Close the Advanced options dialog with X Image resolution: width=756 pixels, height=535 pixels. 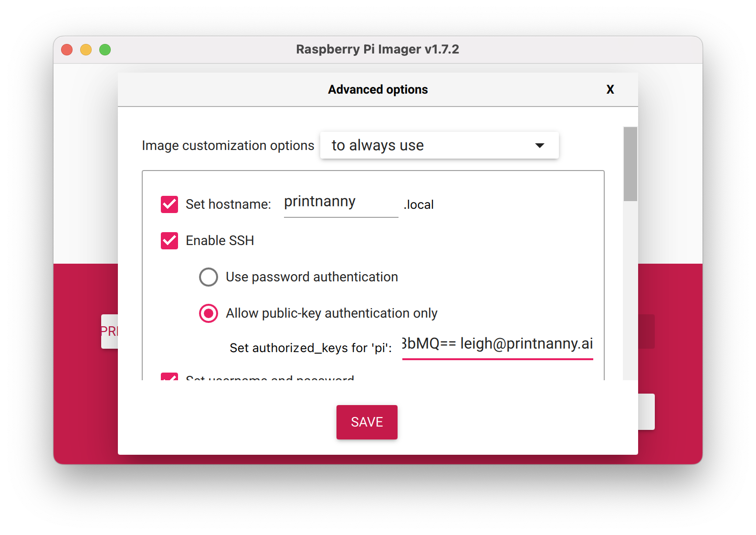[610, 89]
